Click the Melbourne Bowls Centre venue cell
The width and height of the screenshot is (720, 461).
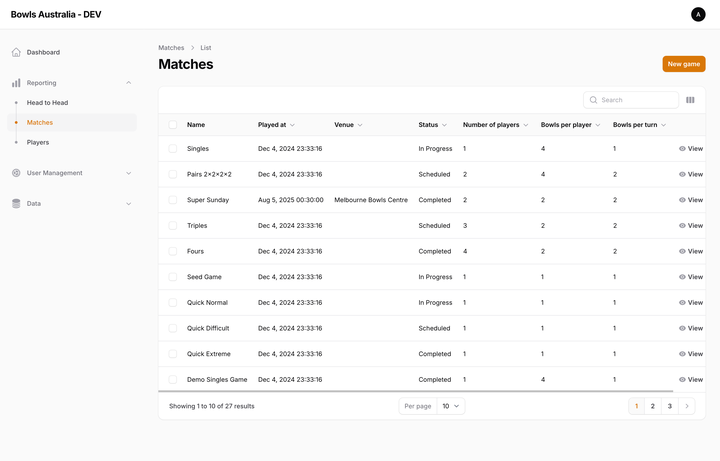coord(371,200)
